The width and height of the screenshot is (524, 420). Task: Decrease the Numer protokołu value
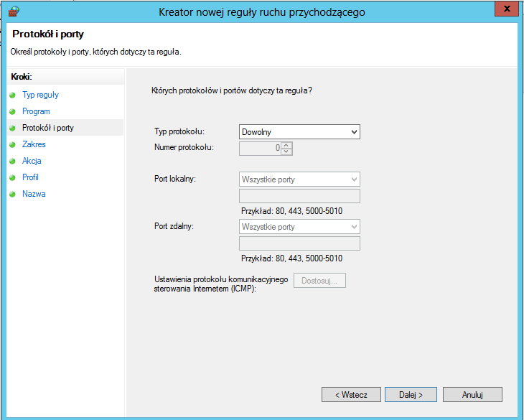click(286, 151)
